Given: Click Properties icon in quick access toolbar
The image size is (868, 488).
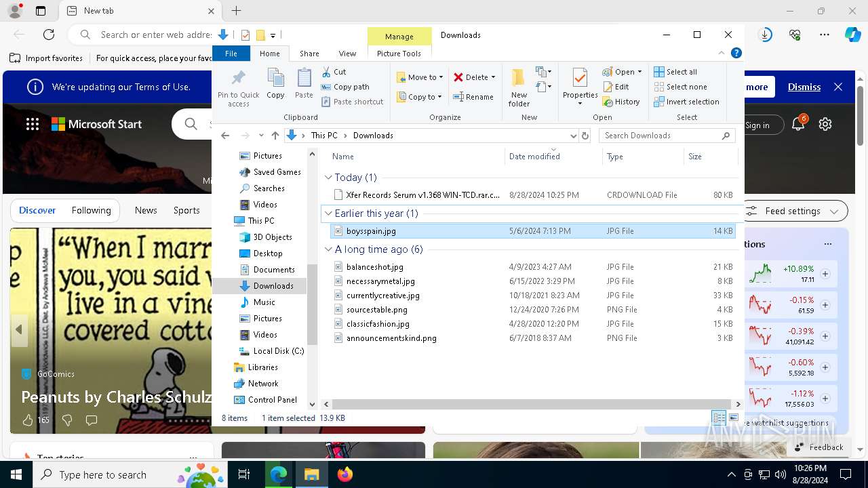Looking at the screenshot, I should pyautogui.click(x=245, y=35).
